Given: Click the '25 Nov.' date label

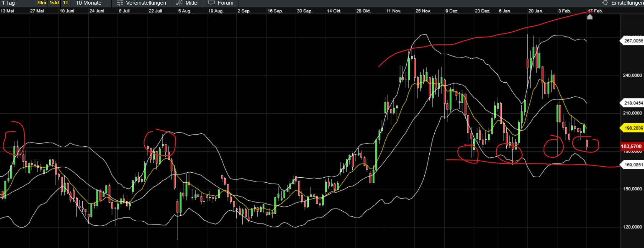Looking at the screenshot, I should 423,11.
